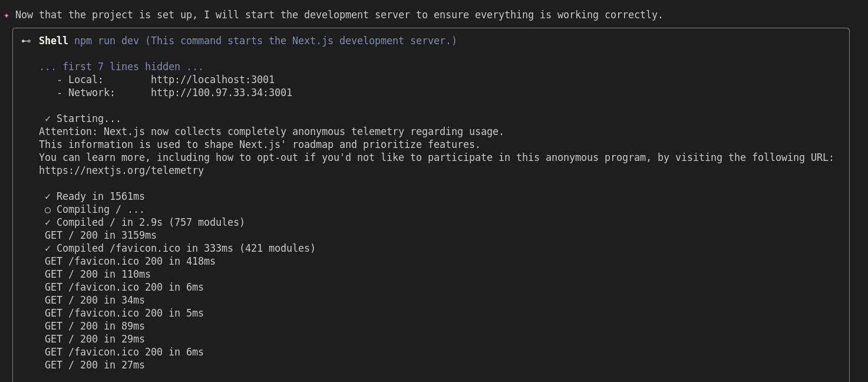
Task: Click the 'GET / 200 in 3159ms' log line
Action: coord(100,235)
